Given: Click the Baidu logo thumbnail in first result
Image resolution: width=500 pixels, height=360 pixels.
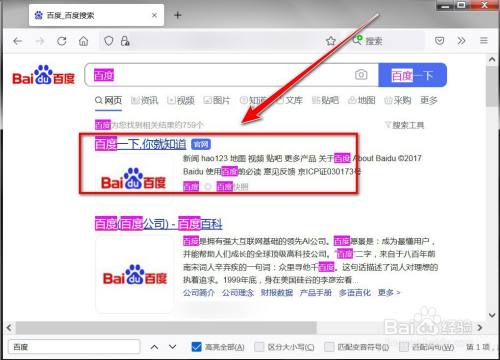Looking at the screenshot, I should pyautogui.click(x=133, y=179).
